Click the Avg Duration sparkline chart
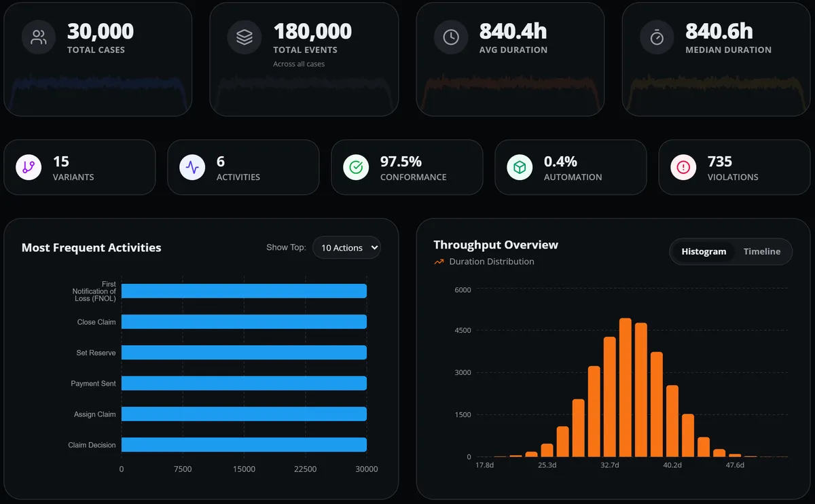The width and height of the screenshot is (815, 504). coord(510,94)
